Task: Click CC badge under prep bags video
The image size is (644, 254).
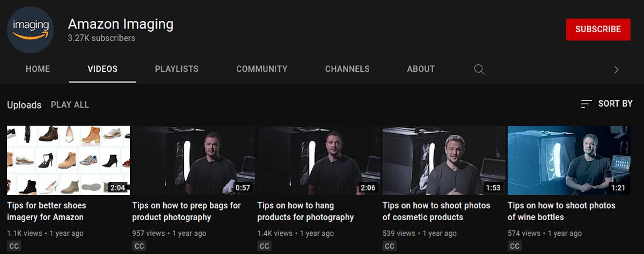Action: (x=139, y=246)
